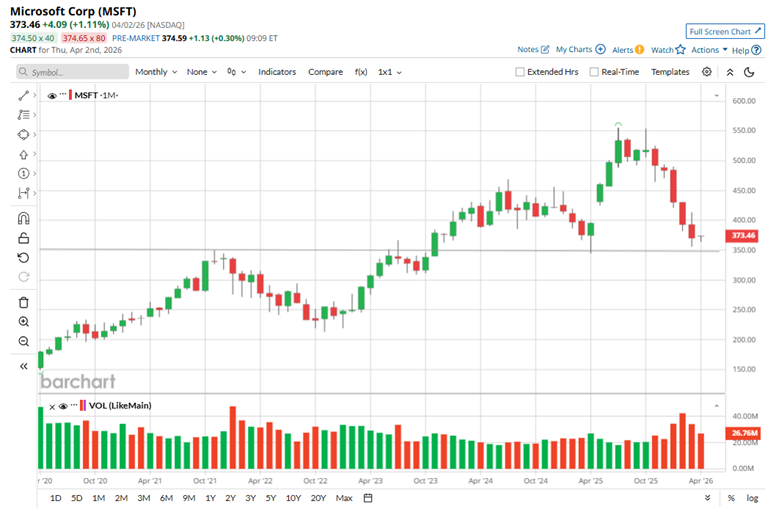This screenshot has width=779, height=523.
Task: Hide the MSFT series via eye icon
Action: [x=52, y=95]
